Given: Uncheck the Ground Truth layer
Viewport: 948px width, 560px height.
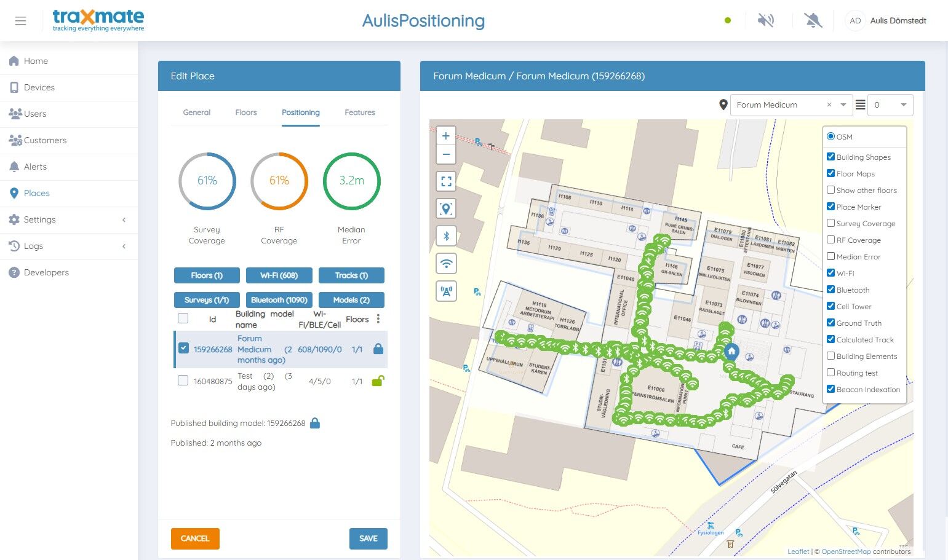Looking at the screenshot, I should click(x=831, y=323).
